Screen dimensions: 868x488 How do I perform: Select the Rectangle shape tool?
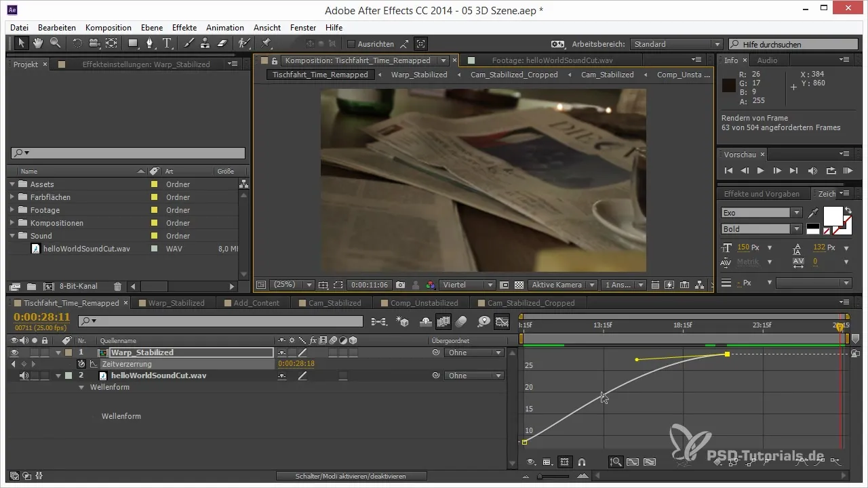(x=134, y=43)
